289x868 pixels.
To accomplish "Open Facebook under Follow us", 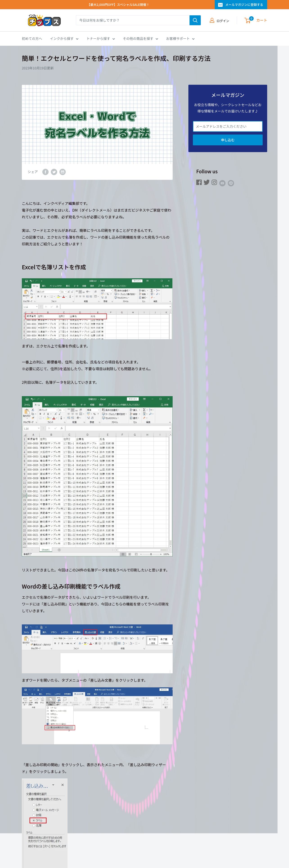I will point(199,182).
